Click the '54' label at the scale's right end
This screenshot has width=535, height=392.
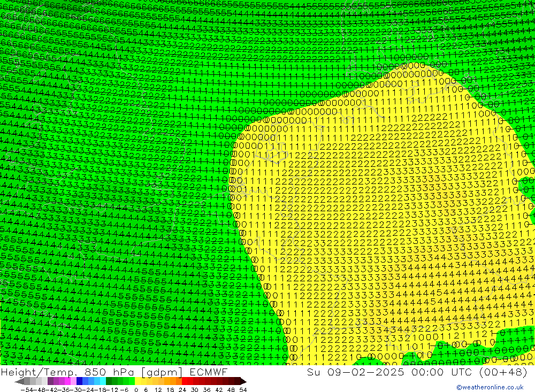[243, 390]
